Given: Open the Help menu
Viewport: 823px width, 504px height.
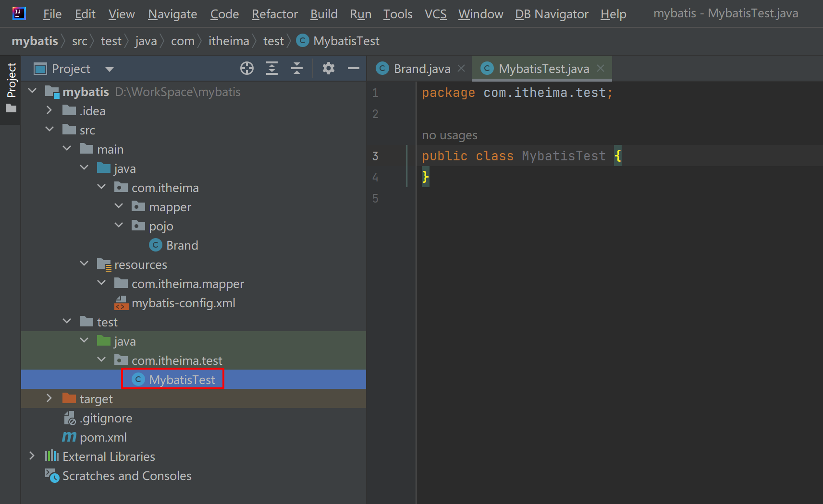Looking at the screenshot, I should (613, 14).
